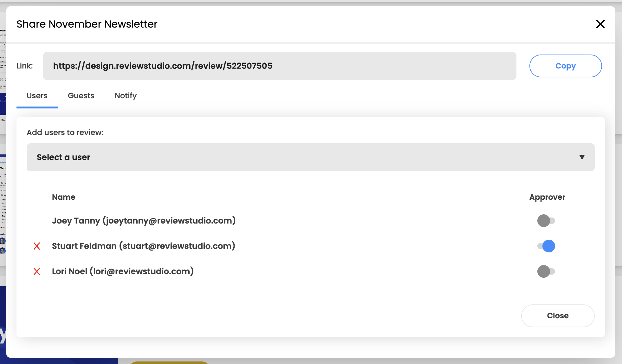The height and width of the screenshot is (364, 622).
Task: Enable approver switch for Lori Noel
Action: pos(546,271)
